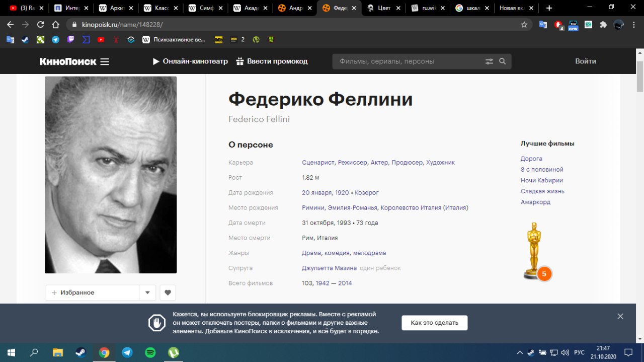Open the film 8 с половиной
The height and width of the screenshot is (362, 644).
pos(542,170)
